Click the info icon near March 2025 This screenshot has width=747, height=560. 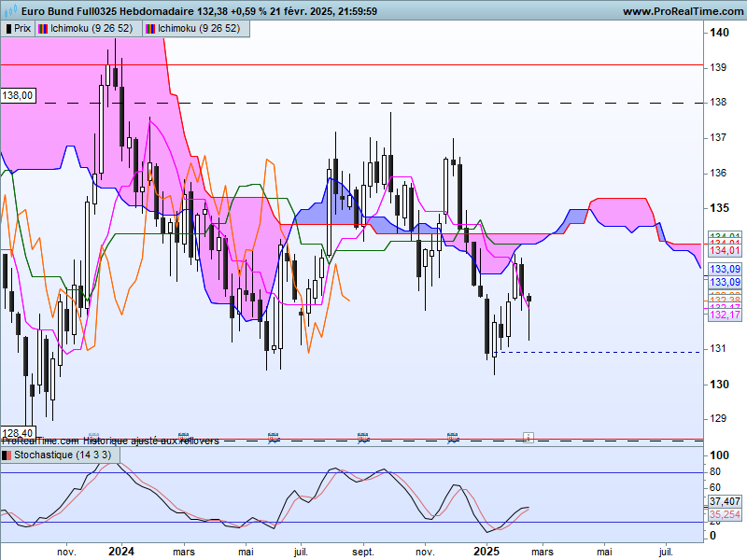(528, 437)
